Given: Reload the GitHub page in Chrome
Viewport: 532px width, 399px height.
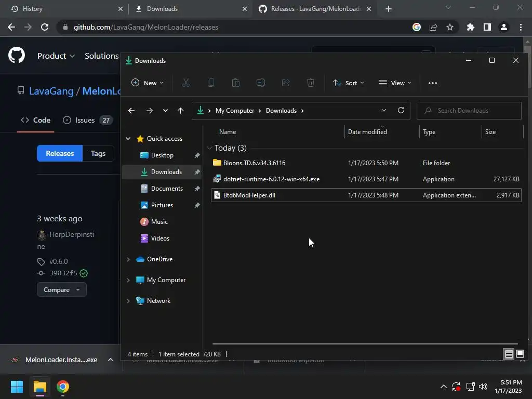Looking at the screenshot, I should click(x=45, y=27).
